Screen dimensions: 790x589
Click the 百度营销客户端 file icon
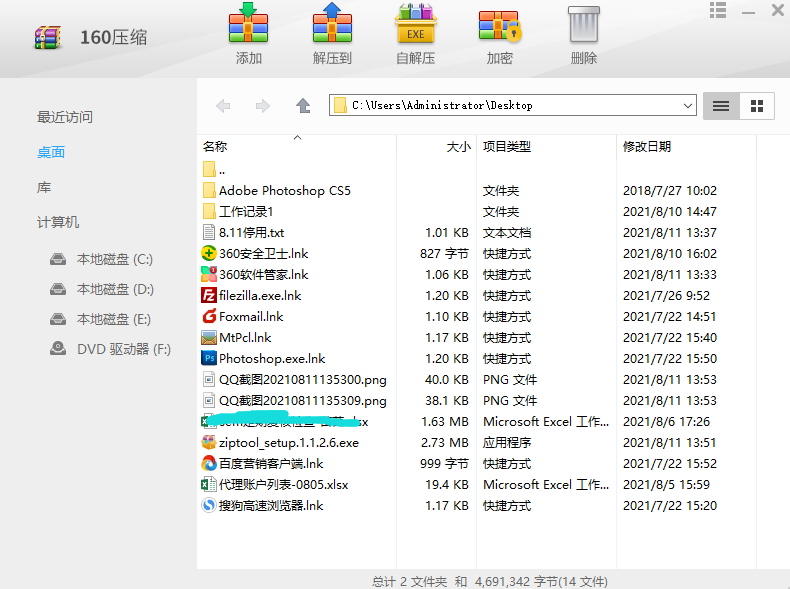pyautogui.click(x=209, y=463)
